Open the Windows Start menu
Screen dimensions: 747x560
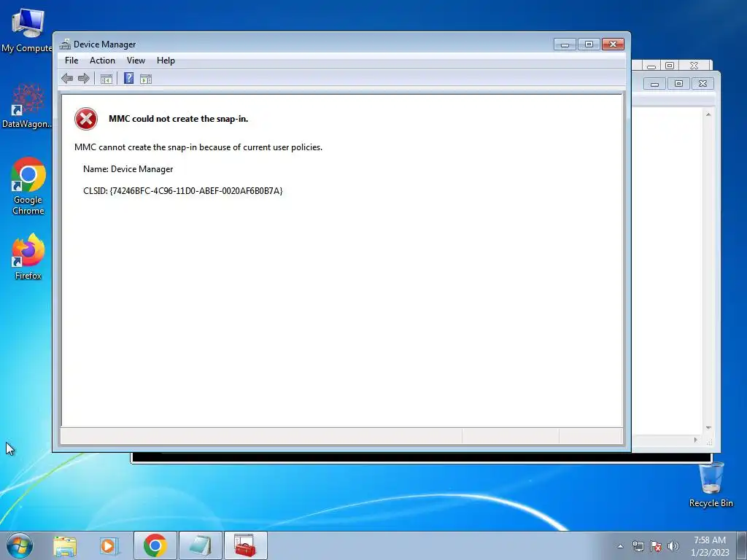(x=20, y=545)
